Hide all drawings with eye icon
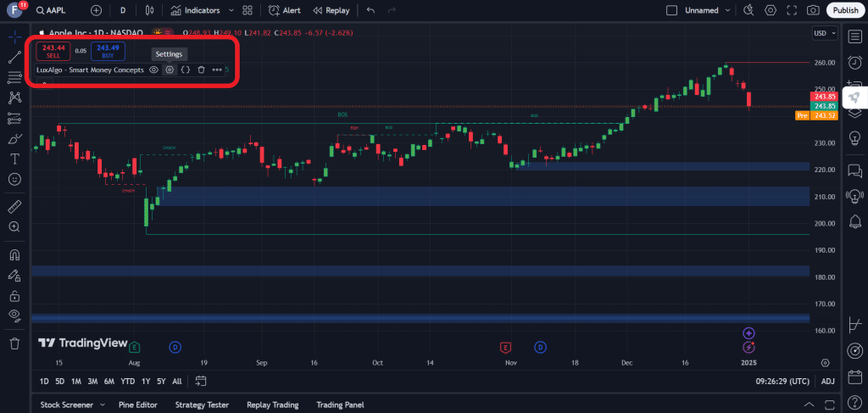 (15, 315)
